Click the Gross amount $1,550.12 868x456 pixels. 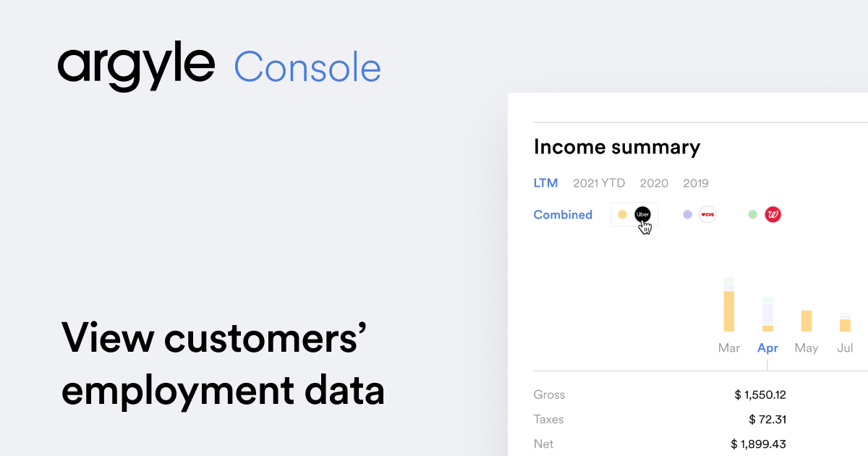[759, 395]
